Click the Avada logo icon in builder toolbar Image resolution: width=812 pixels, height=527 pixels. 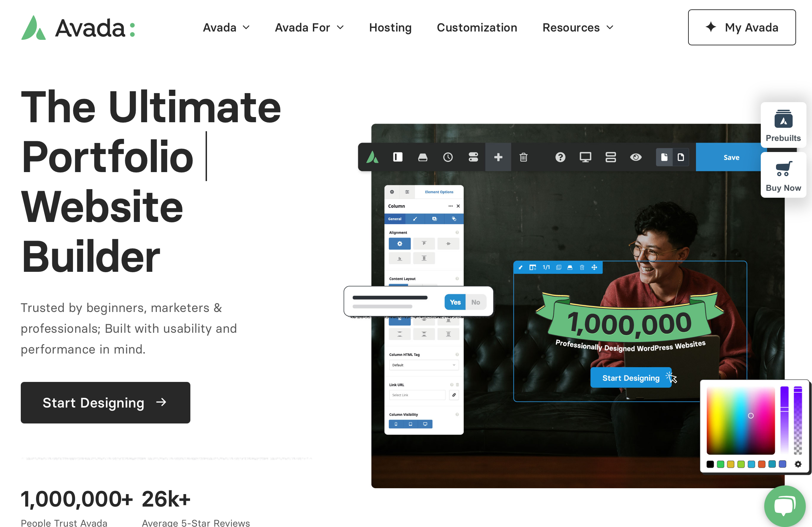tap(372, 157)
